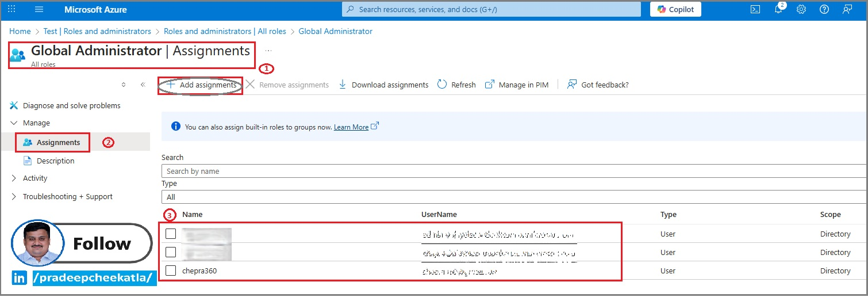868x297 pixels.
Task: Focus the Search resources, services, and docs box
Action: coord(491,9)
